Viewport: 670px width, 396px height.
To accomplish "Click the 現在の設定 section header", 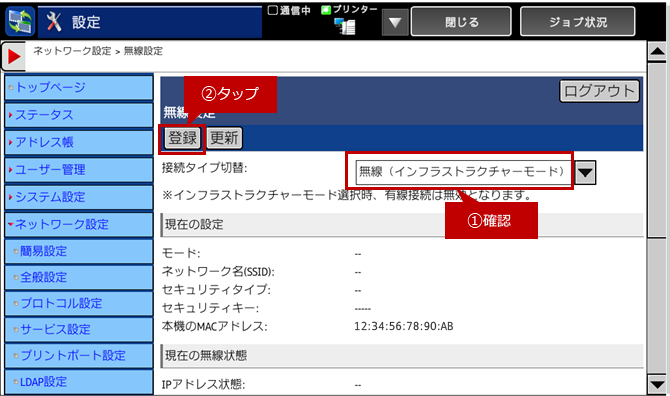I will pyautogui.click(x=402, y=225).
